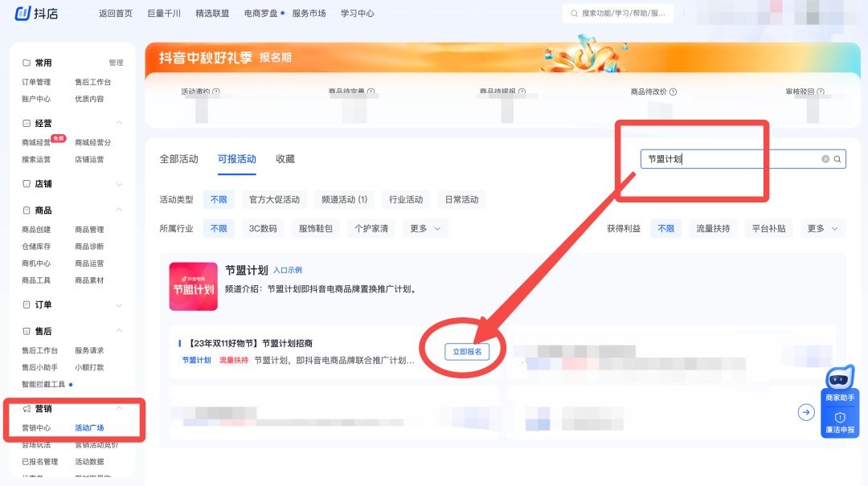Image resolution: width=868 pixels, height=486 pixels.
Task: Click the 营销 megaphone icon in sidebar
Action: [26, 409]
